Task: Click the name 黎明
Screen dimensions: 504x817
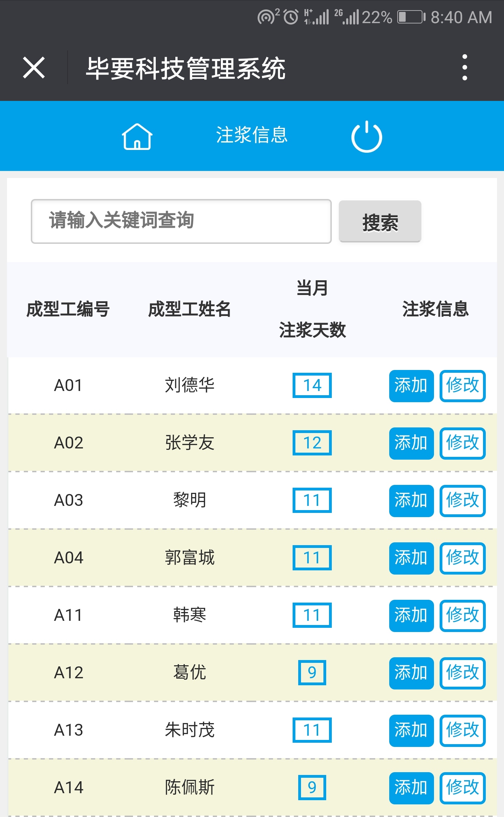Action: [x=189, y=500]
